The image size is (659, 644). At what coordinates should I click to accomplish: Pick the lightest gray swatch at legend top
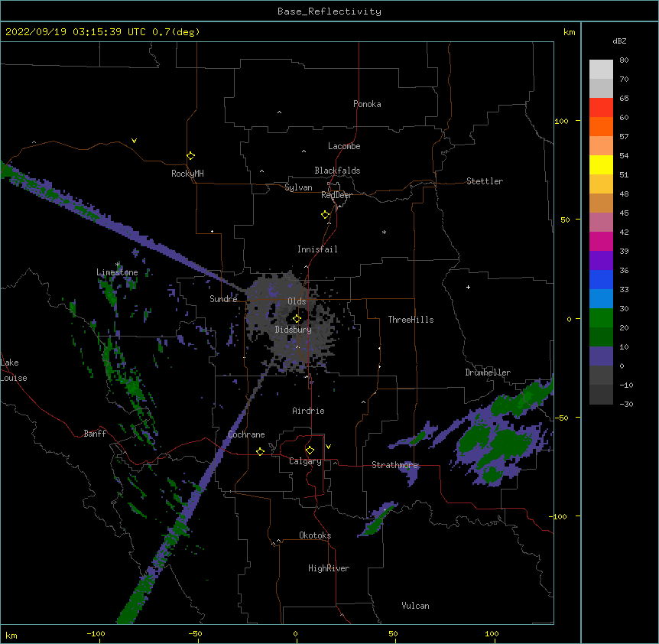[601, 69]
